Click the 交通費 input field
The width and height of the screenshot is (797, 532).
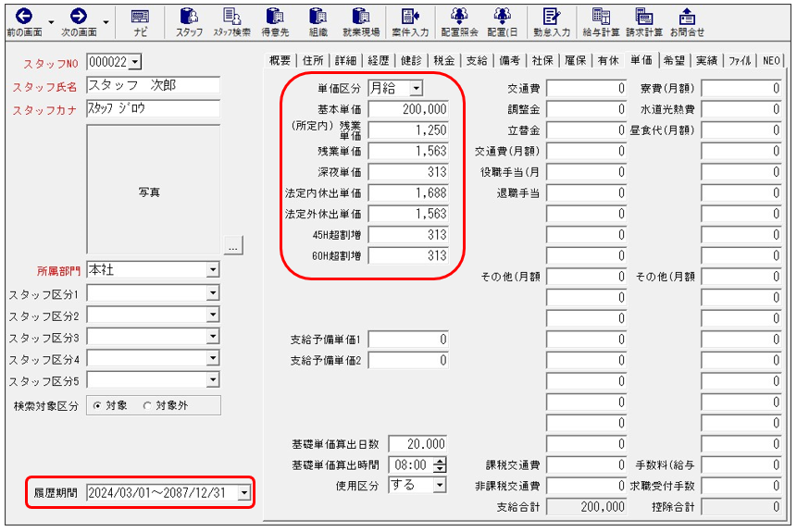click(x=586, y=89)
